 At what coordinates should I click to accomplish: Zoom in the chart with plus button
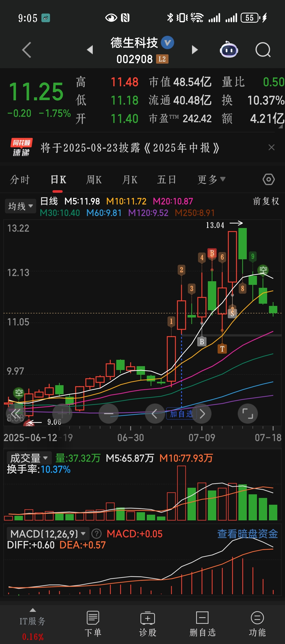click(62, 413)
